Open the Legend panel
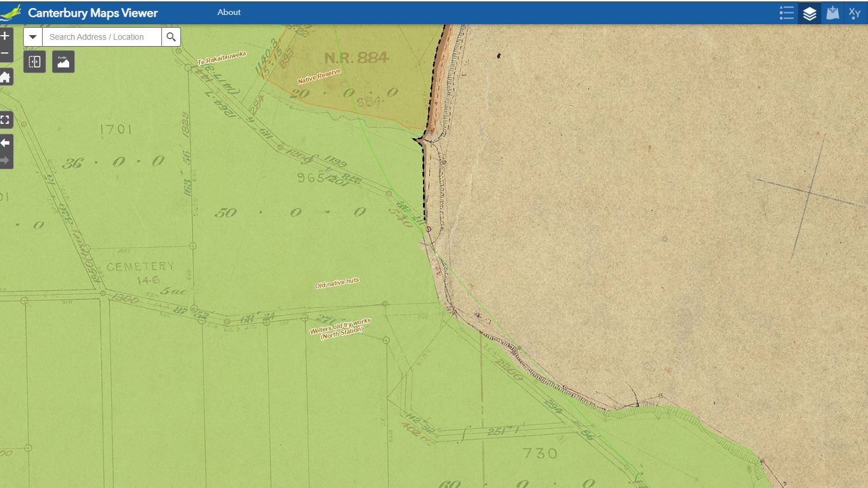This screenshot has width=868, height=488. coord(786,13)
